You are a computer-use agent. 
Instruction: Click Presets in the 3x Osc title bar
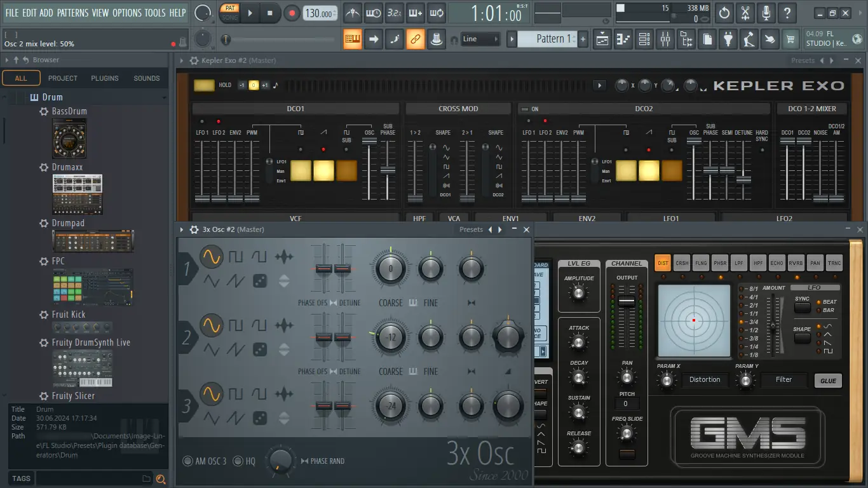471,229
